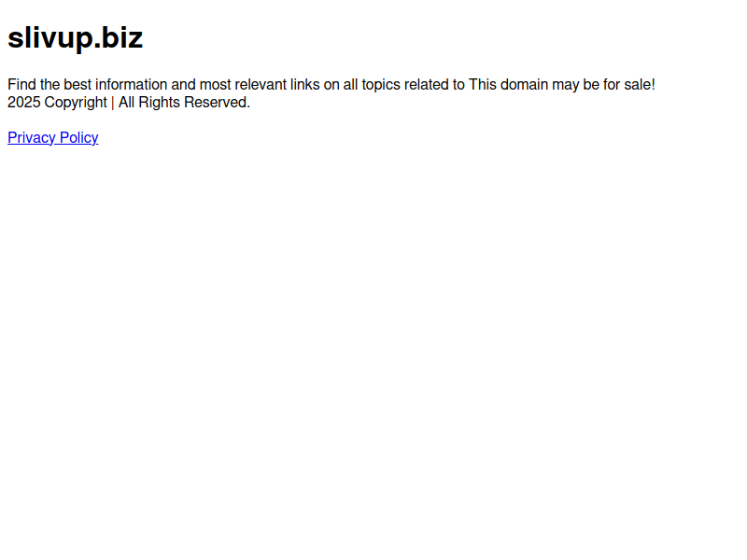The height and width of the screenshot is (560, 747).
Task: Click the word "domain" in the paragraph
Action: (x=524, y=85)
